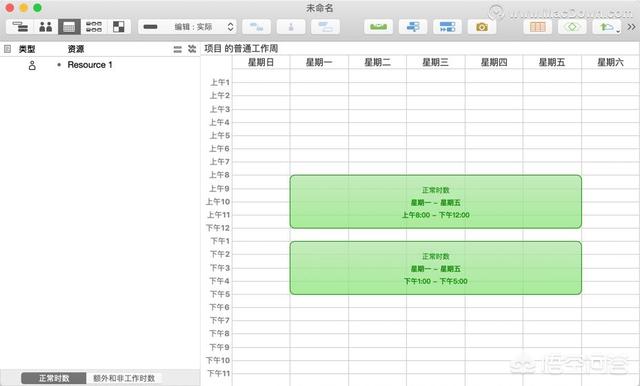Toggle the change tracking book icon

click(538, 27)
